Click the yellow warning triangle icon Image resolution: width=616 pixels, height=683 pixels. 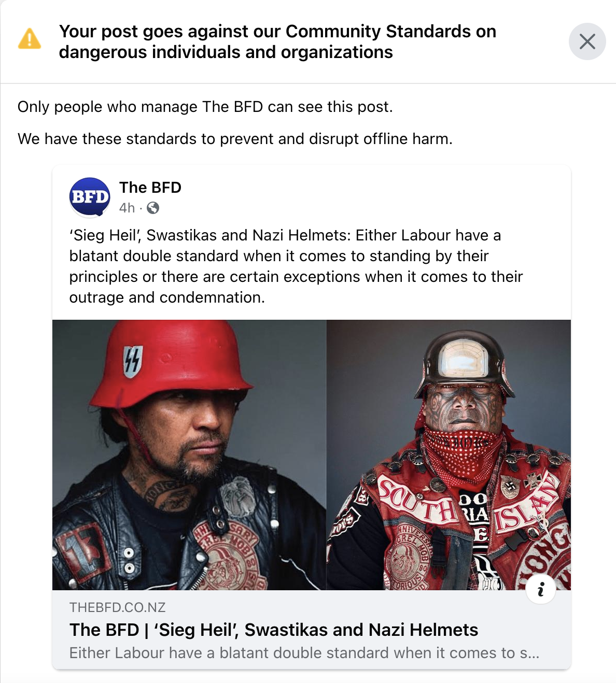pos(30,39)
